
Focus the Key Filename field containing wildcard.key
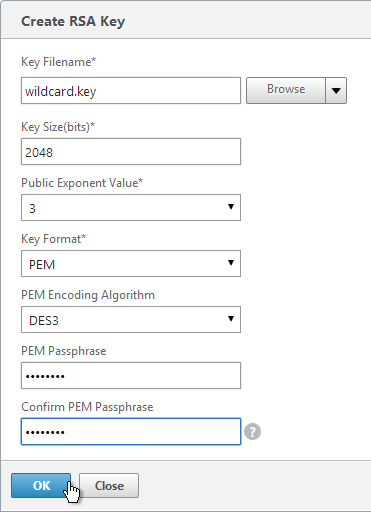131,91
